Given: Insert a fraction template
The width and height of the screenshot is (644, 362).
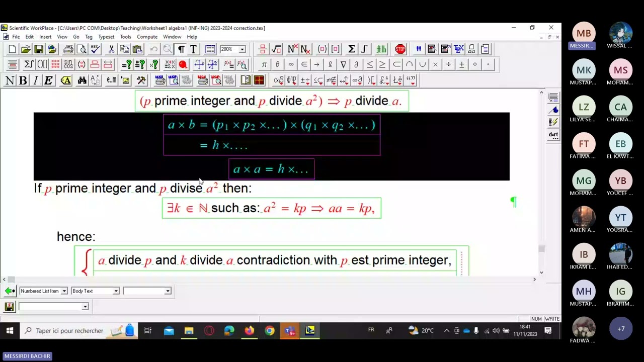Looking at the screenshot, I should coord(263,49).
